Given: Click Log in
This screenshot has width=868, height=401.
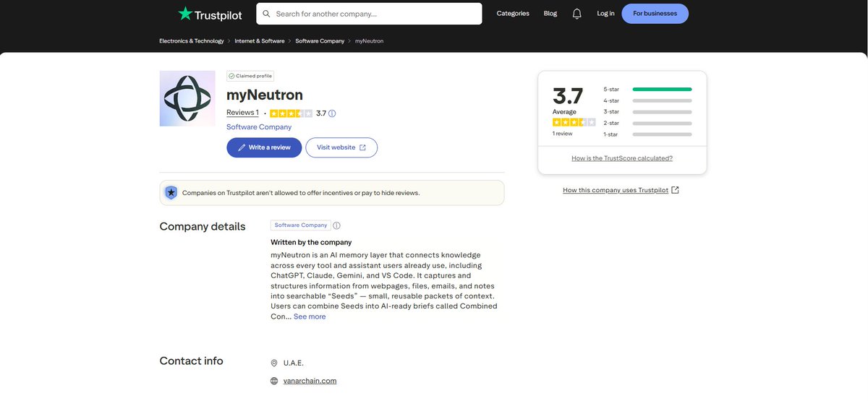Looking at the screenshot, I should (605, 14).
